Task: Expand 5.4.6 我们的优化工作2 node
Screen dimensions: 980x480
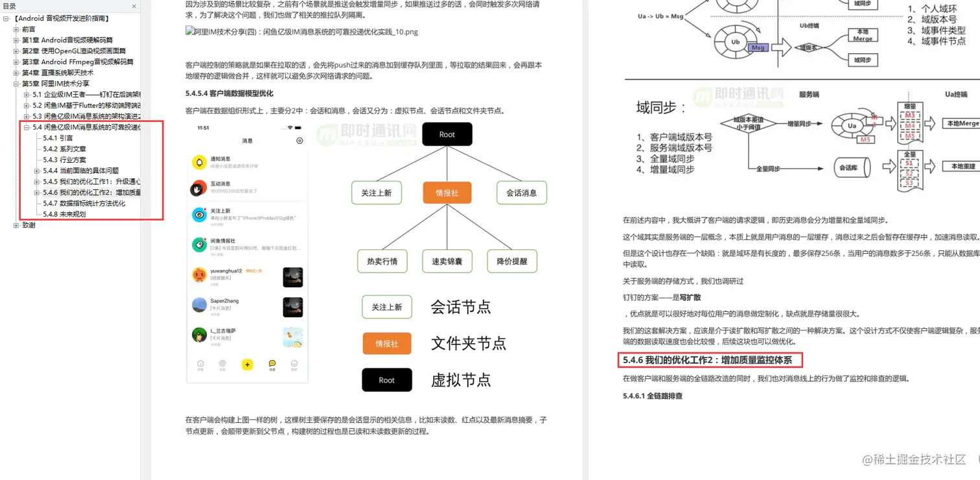Action: (x=37, y=193)
